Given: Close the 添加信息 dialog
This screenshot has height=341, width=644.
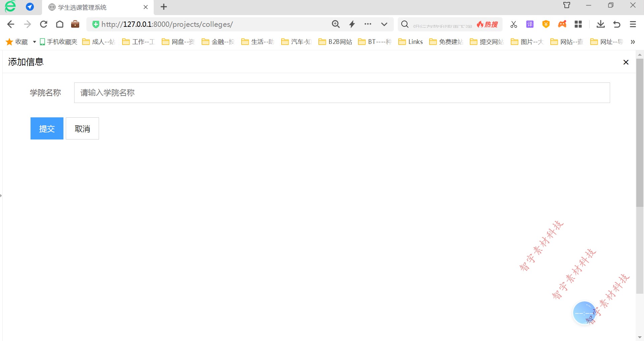Looking at the screenshot, I should [626, 62].
